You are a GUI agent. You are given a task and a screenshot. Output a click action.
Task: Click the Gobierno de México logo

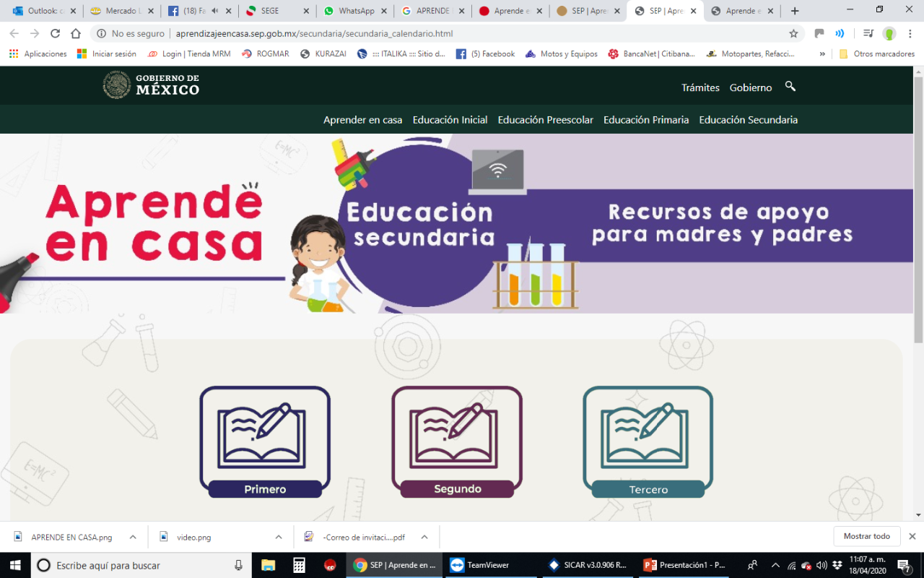coord(151,85)
